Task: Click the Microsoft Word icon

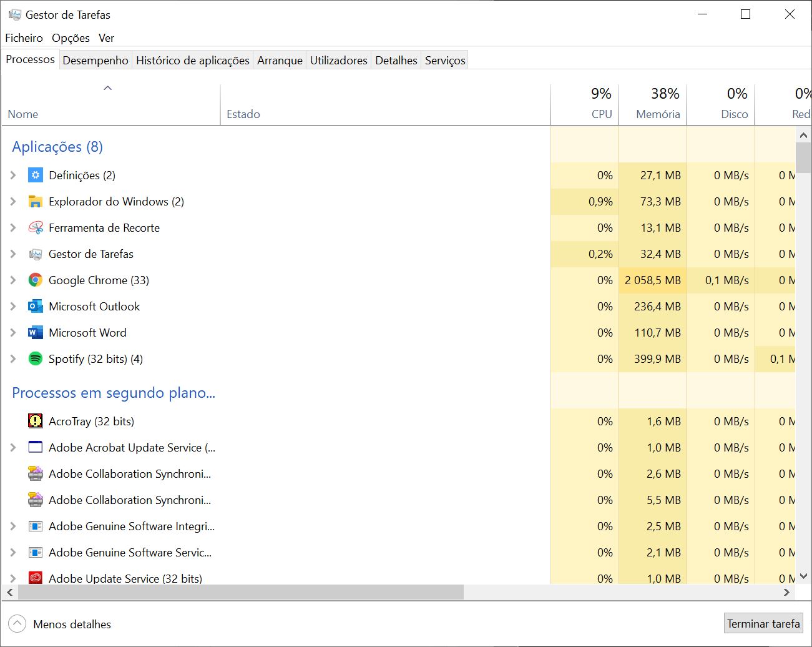Action: click(36, 333)
